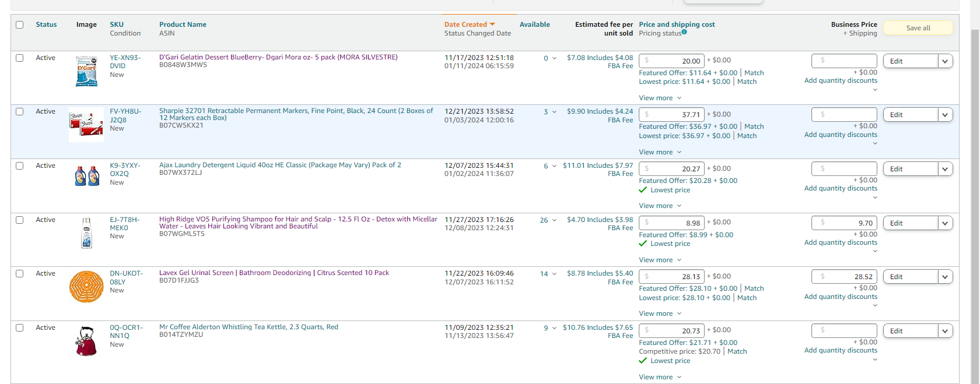Screen dimensions: 980x384
Task: Expand View more under Mr Coffee kettle pricing
Action: [x=660, y=377]
